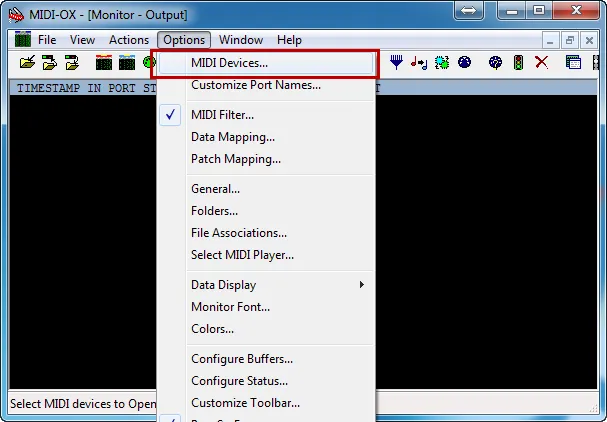This screenshot has height=422, width=607.
Task: Click the first open folder toolbar icon
Action: click(27, 62)
